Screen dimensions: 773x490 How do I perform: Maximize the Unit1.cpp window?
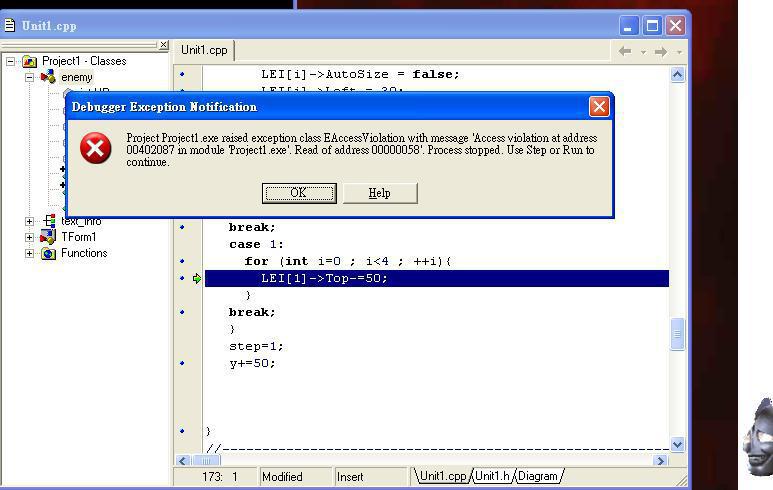click(x=652, y=26)
